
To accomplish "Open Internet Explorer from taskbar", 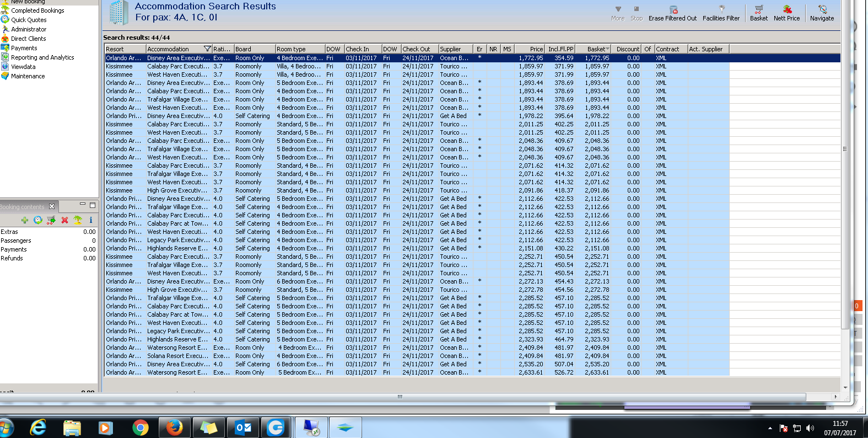I will [x=38, y=427].
